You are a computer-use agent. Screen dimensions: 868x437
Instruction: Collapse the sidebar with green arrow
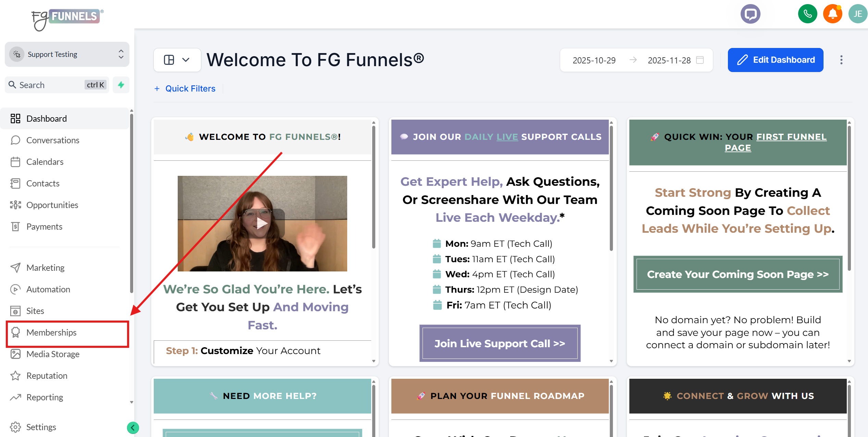coord(133,427)
